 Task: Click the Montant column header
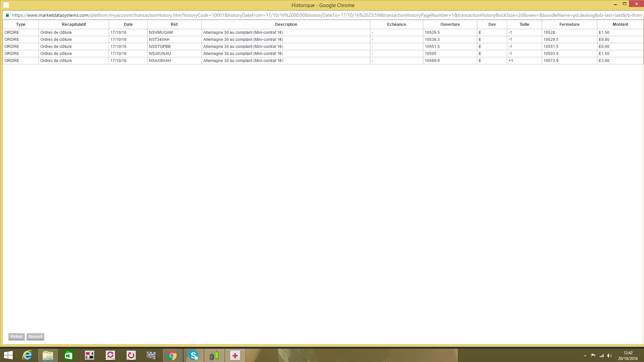tap(620, 24)
